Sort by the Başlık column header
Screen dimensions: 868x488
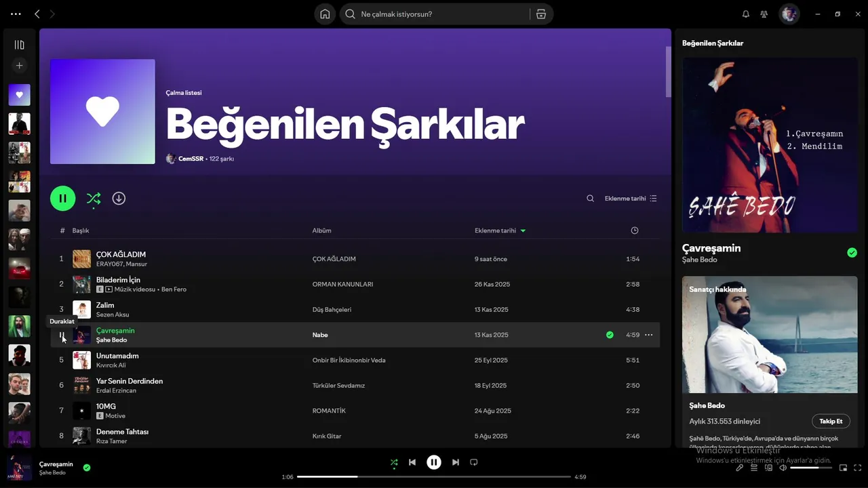pyautogui.click(x=81, y=230)
